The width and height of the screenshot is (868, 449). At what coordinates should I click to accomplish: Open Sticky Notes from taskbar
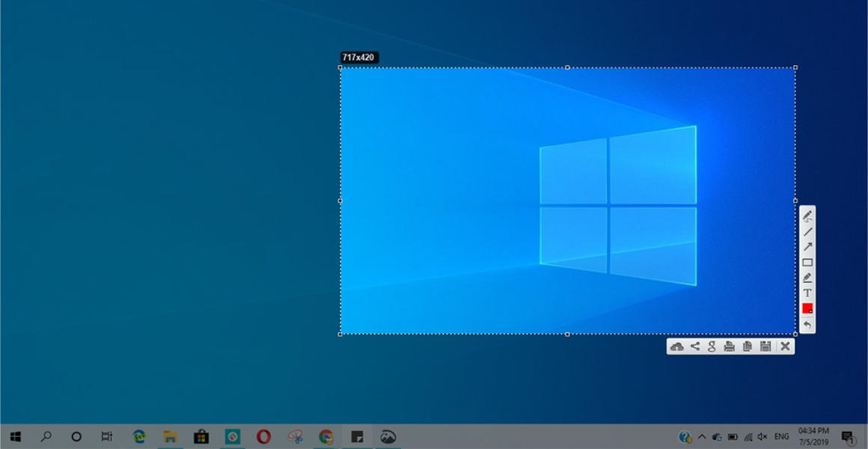[357, 437]
